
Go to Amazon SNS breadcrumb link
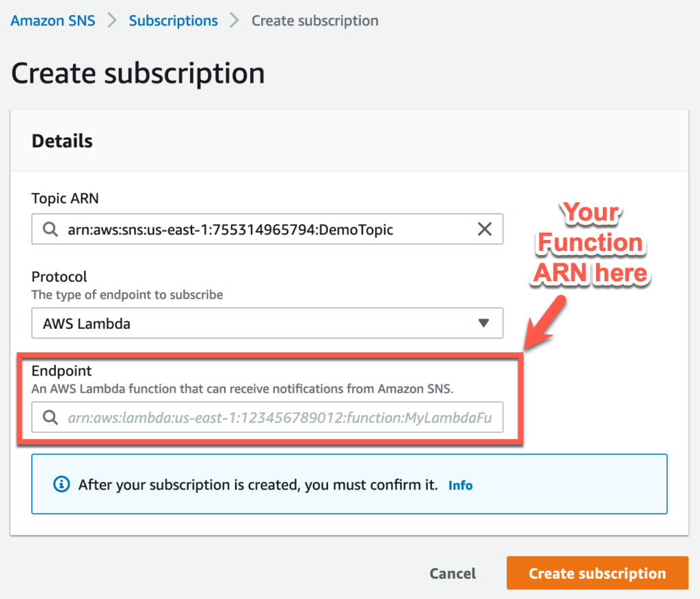click(x=53, y=21)
